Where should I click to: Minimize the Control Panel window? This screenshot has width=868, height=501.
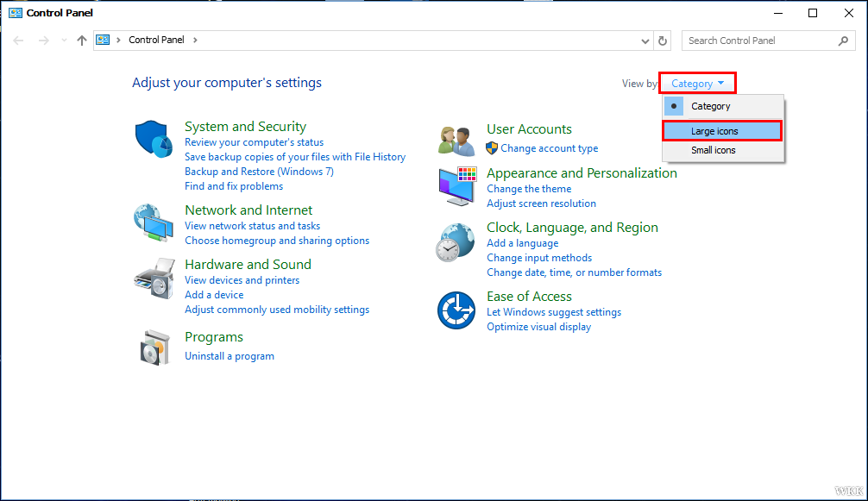[x=778, y=13]
